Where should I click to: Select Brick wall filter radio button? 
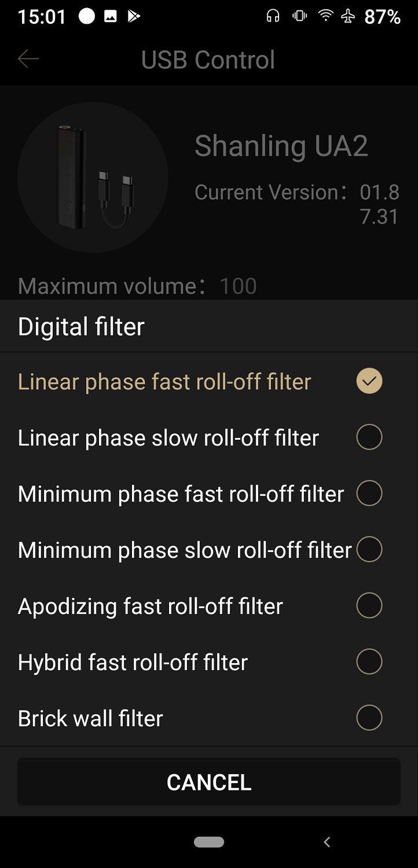369,718
